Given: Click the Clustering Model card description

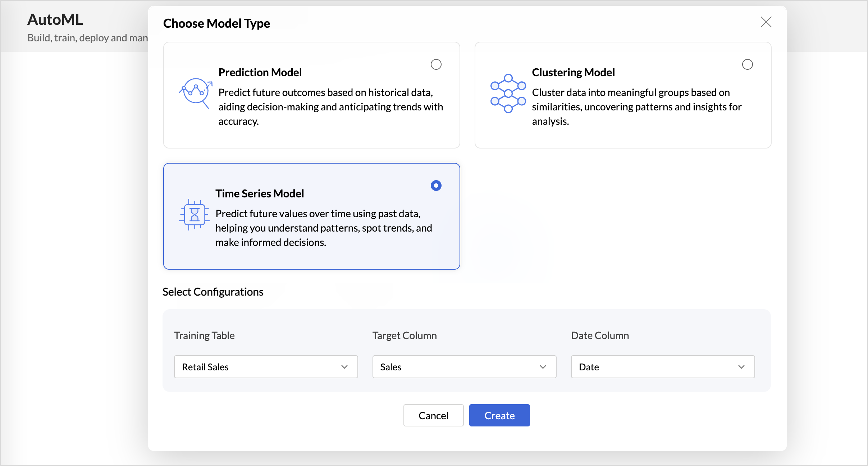Looking at the screenshot, I should [637, 107].
